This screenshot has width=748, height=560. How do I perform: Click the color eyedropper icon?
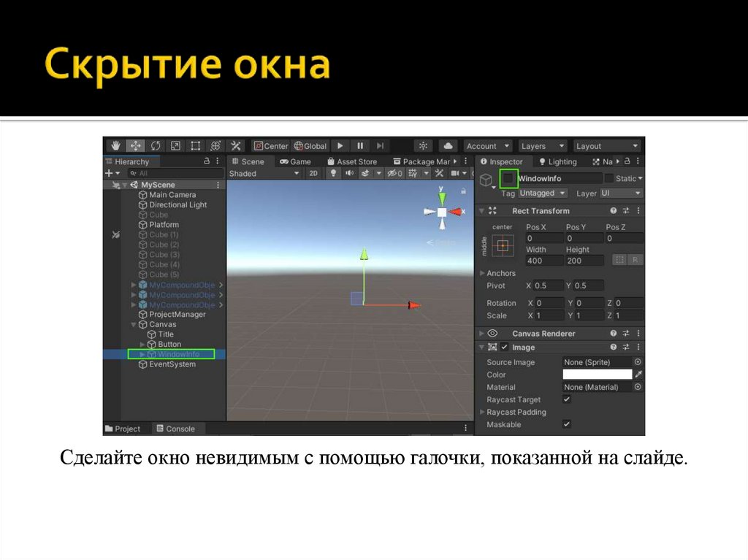638,374
